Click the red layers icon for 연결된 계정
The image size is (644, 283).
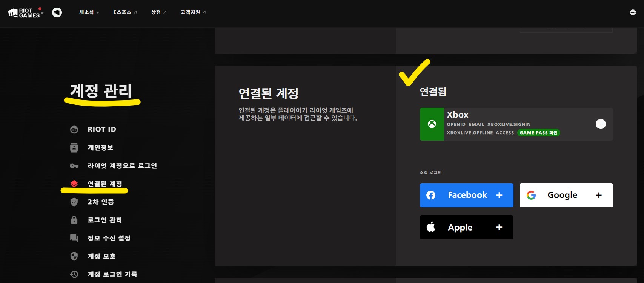74,184
